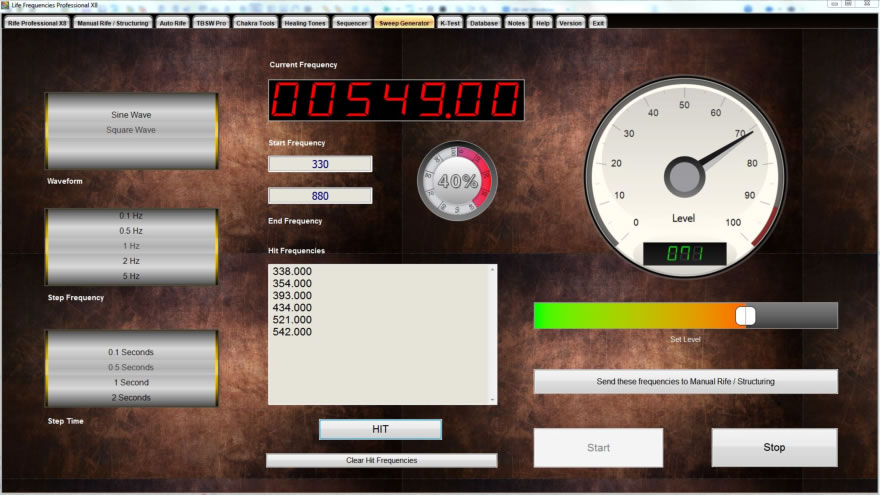Click the Set Level slider handle
This screenshot has height=495, width=880.
[x=745, y=316]
